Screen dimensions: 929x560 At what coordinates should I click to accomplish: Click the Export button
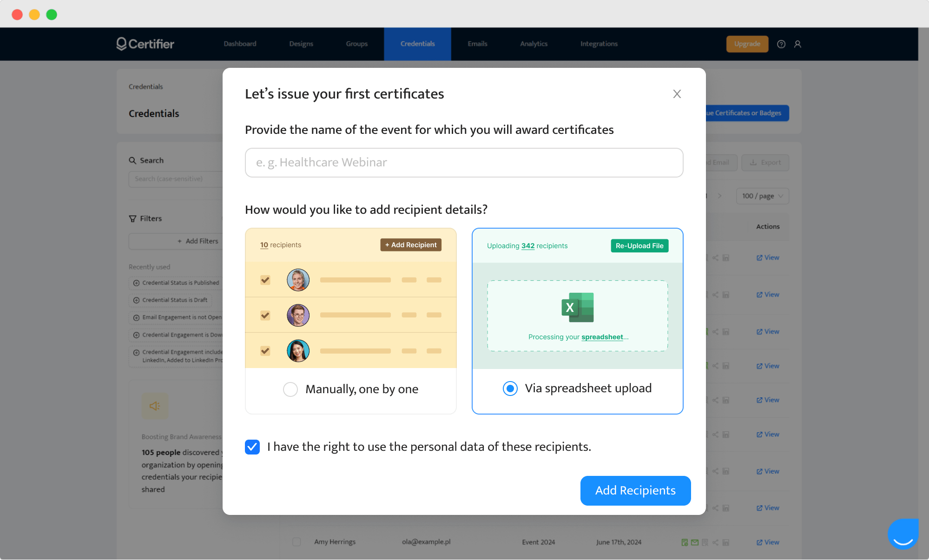pyautogui.click(x=765, y=163)
